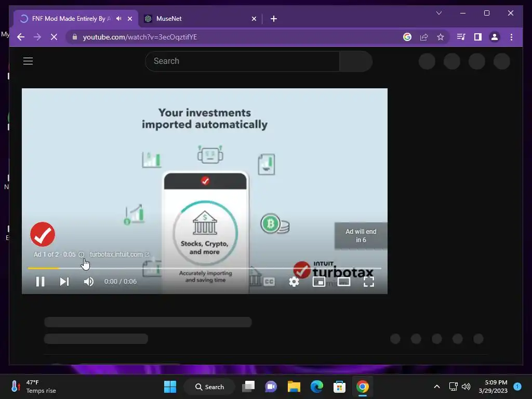The image size is (532, 399).
Task: Toggle closed captions (CC)
Action: (x=269, y=282)
